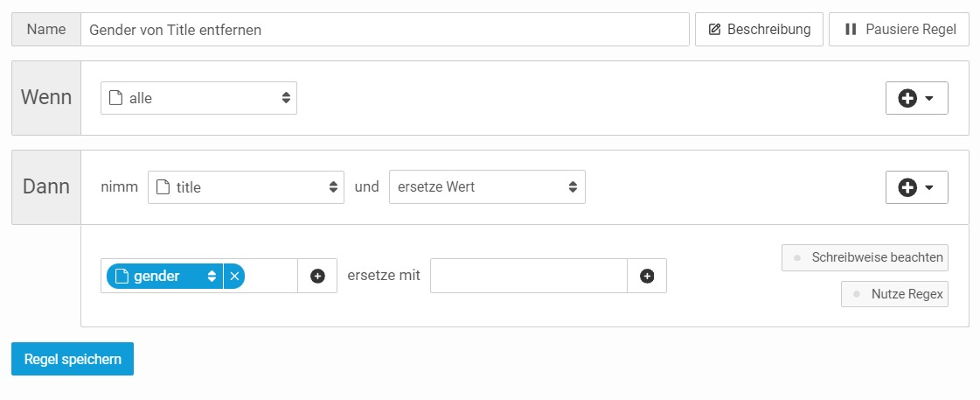This screenshot has height=400, width=980.
Task: Toggle 'Schreibweise beachten' option
Action: pyautogui.click(x=865, y=257)
